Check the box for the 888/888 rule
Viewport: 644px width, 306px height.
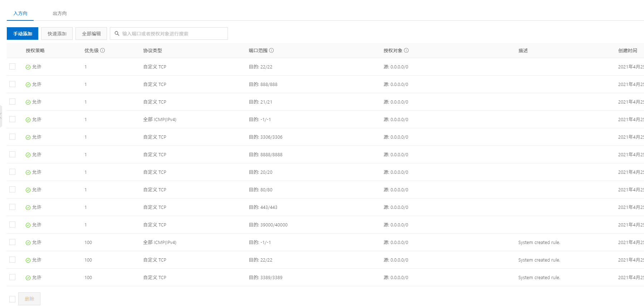[x=13, y=84]
